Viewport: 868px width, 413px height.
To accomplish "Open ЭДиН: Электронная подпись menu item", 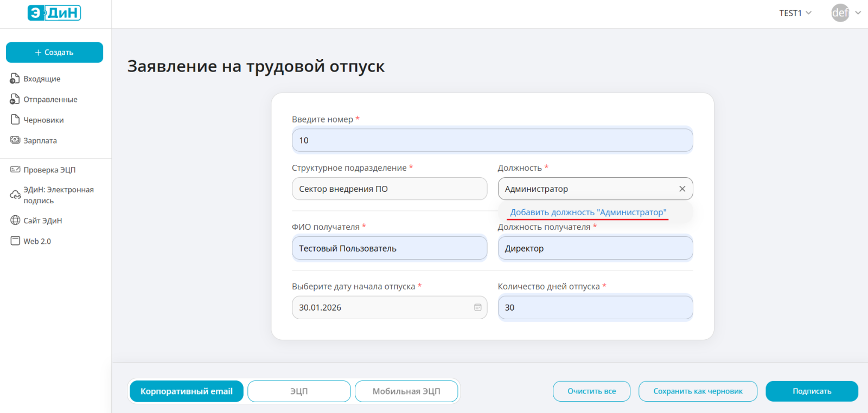I will (58, 195).
